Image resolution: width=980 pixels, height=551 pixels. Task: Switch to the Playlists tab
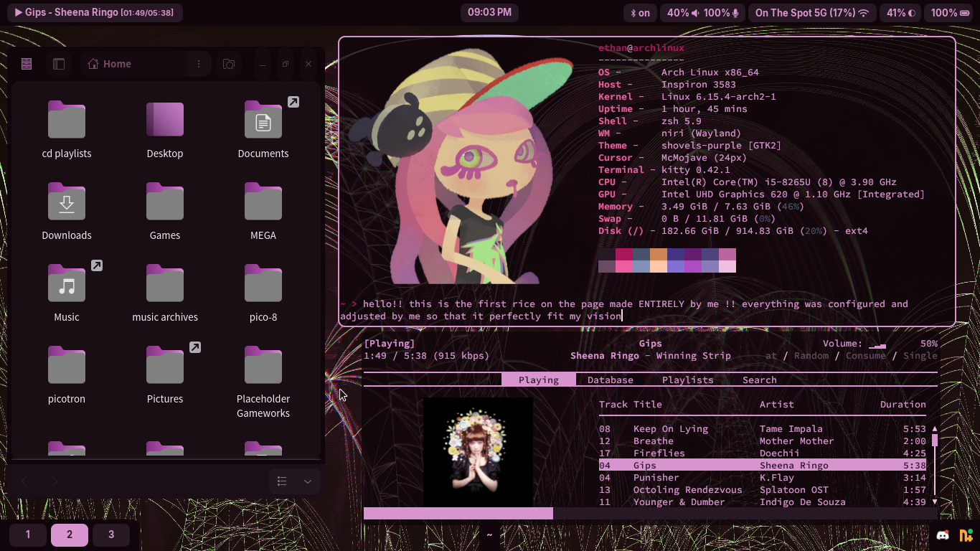[688, 380]
